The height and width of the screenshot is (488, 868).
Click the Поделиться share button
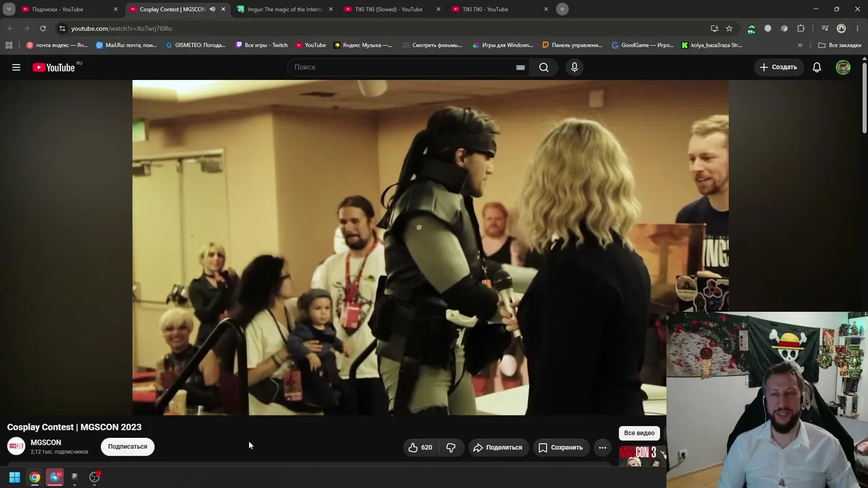click(x=498, y=447)
